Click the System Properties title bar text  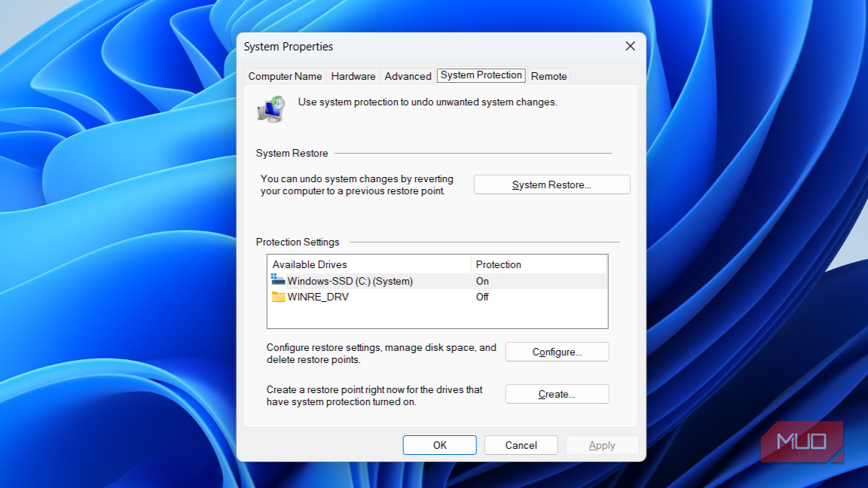click(289, 47)
